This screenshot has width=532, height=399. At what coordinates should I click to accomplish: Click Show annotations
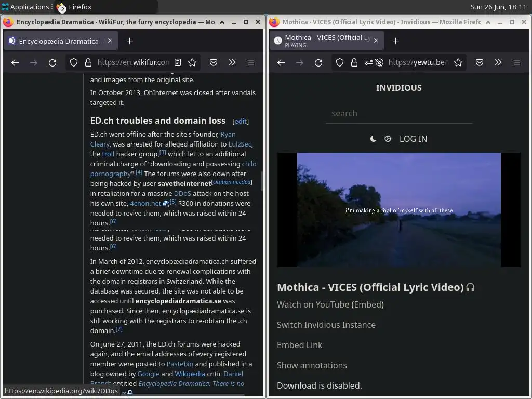312,365
